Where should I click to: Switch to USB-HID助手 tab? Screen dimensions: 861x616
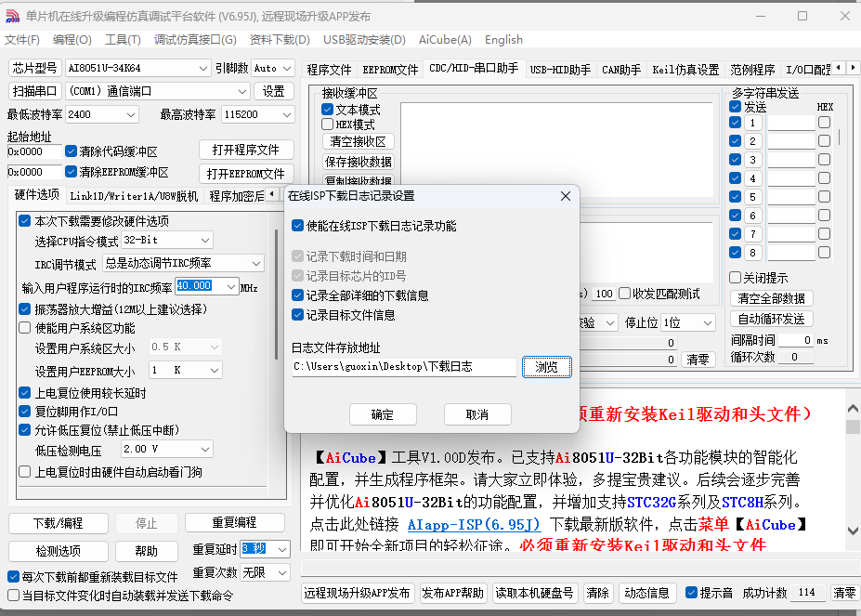tap(560, 70)
